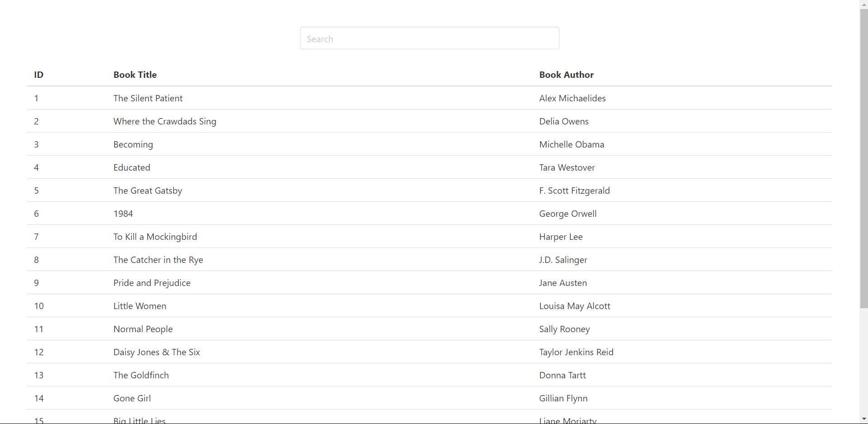Click ID 5 in the Great Gatsby row
The image size is (868, 424).
[36, 191]
